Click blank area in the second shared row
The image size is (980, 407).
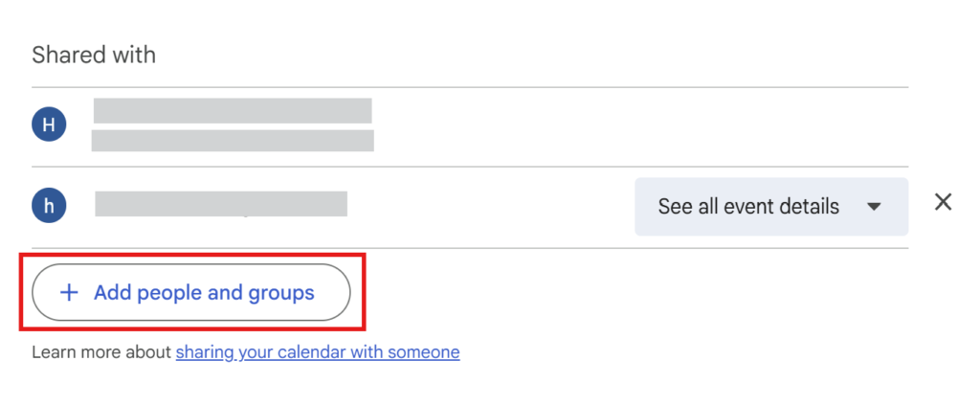pos(491,206)
